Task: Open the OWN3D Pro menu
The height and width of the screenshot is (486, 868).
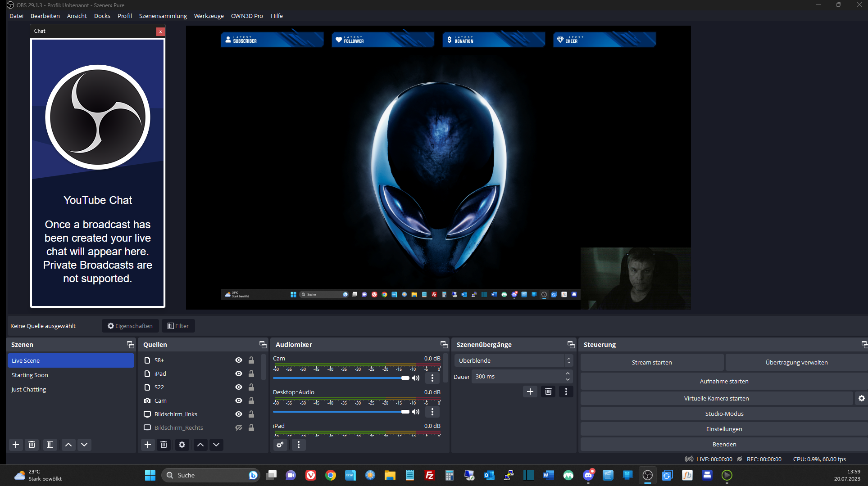Action: (247, 16)
